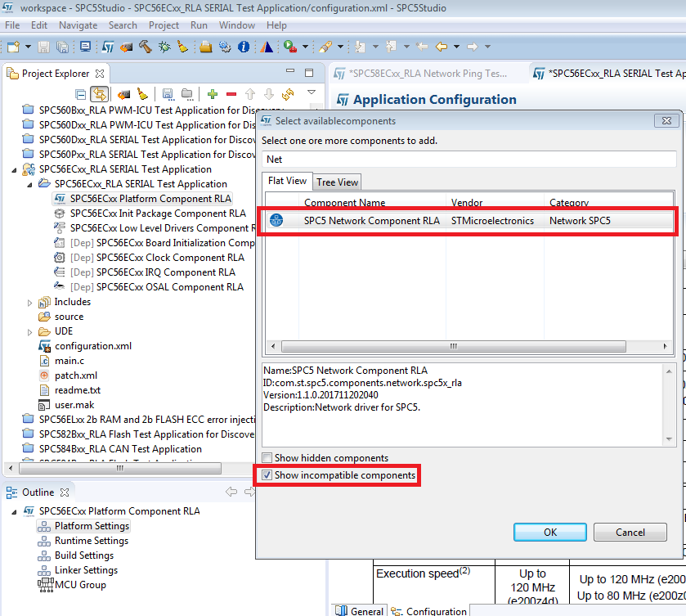Click the ST logo icon in main toolbar

pyautogui.click(x=108, y=47)
